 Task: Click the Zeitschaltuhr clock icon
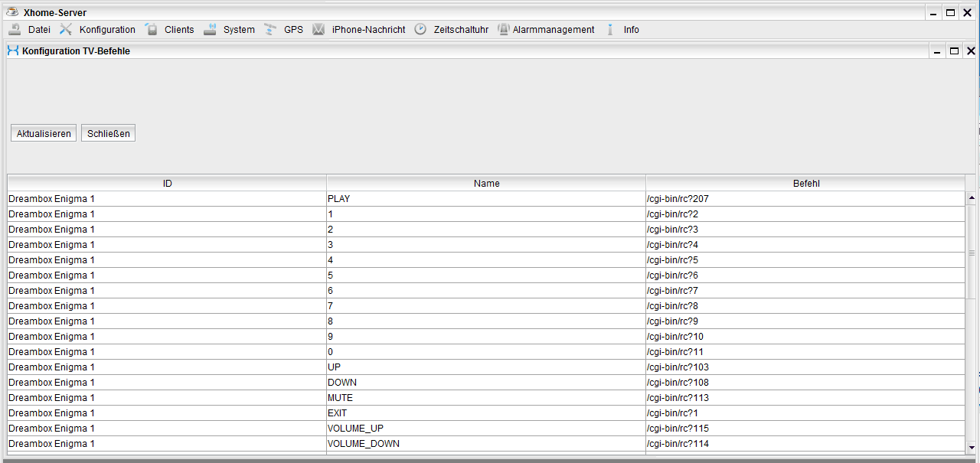click(420, 29)
